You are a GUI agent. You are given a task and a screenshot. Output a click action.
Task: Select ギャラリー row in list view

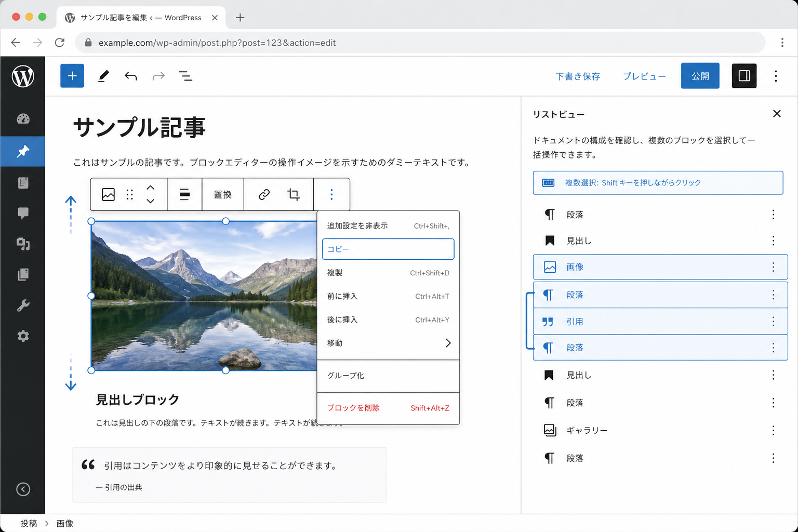tap(660, 430)
